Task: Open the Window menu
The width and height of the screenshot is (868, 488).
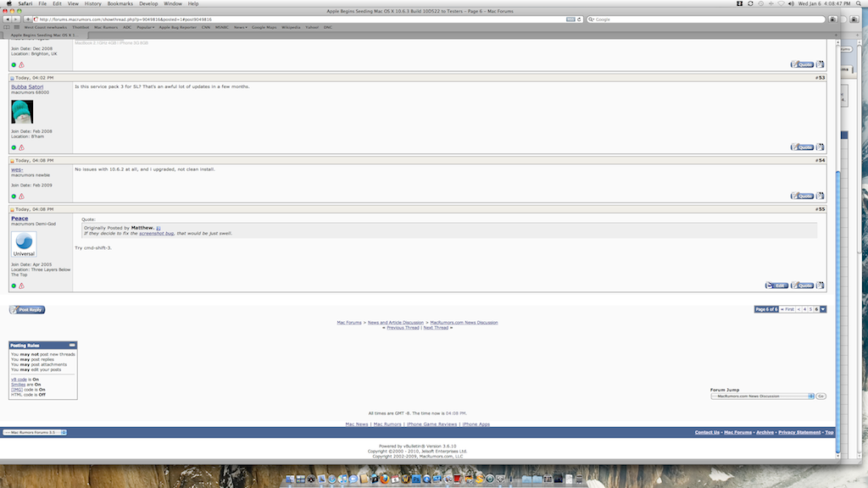Action: coord(173,3)
